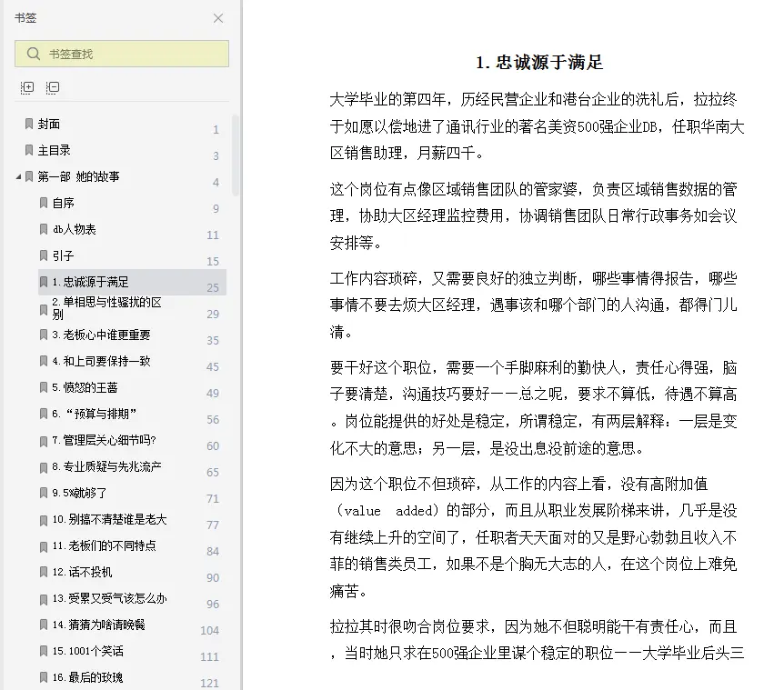The image size is (784, 690).
Task: Click the chapter heading 1. 忠诚源于满足
Action: [x=539, y=63]
